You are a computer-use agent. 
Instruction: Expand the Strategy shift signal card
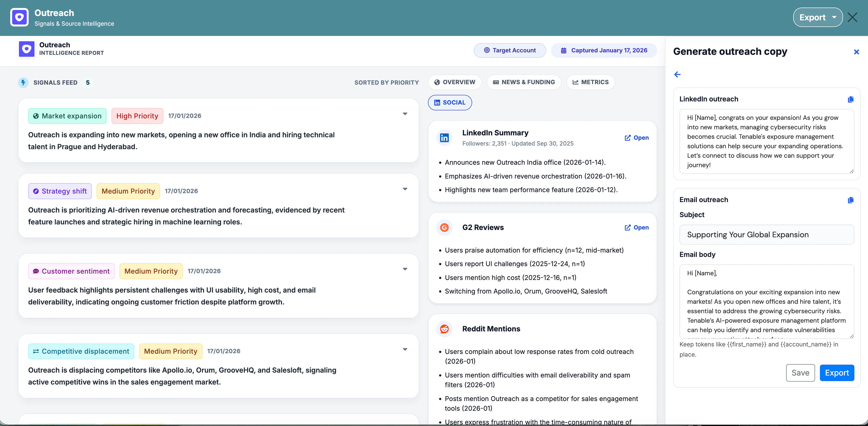[x=405, y=189]
